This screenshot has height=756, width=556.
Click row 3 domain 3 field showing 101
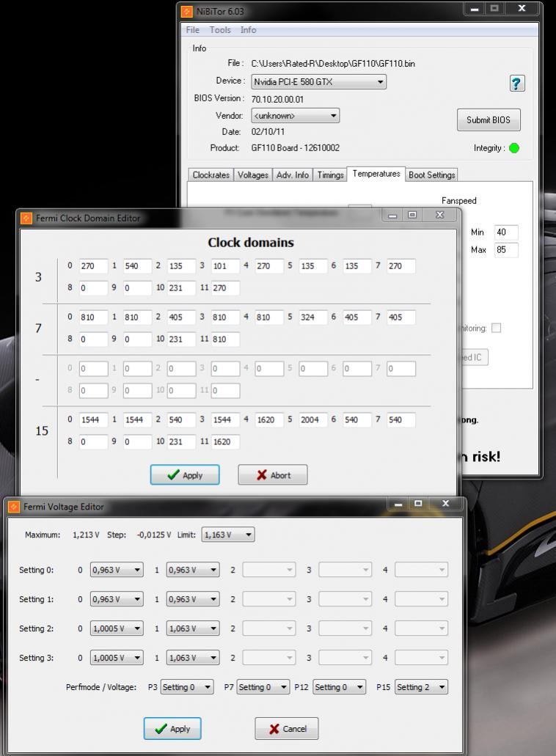click(225, 266)
